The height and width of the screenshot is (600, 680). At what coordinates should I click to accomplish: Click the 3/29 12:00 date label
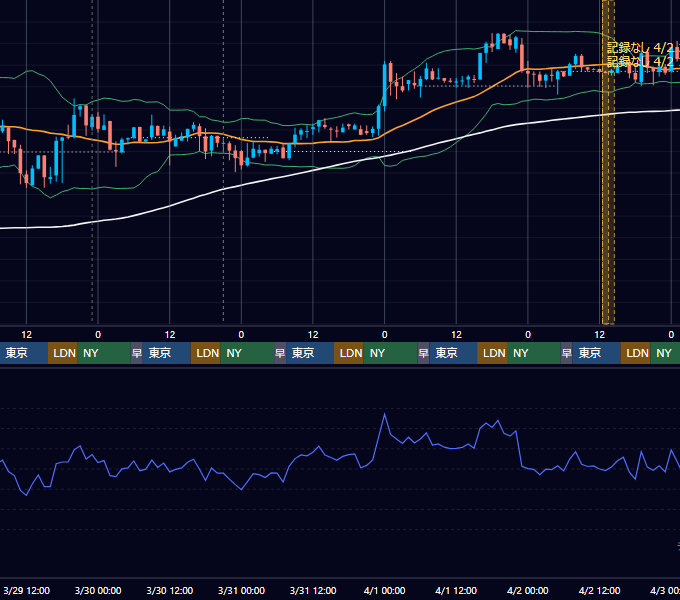(26, 591)
